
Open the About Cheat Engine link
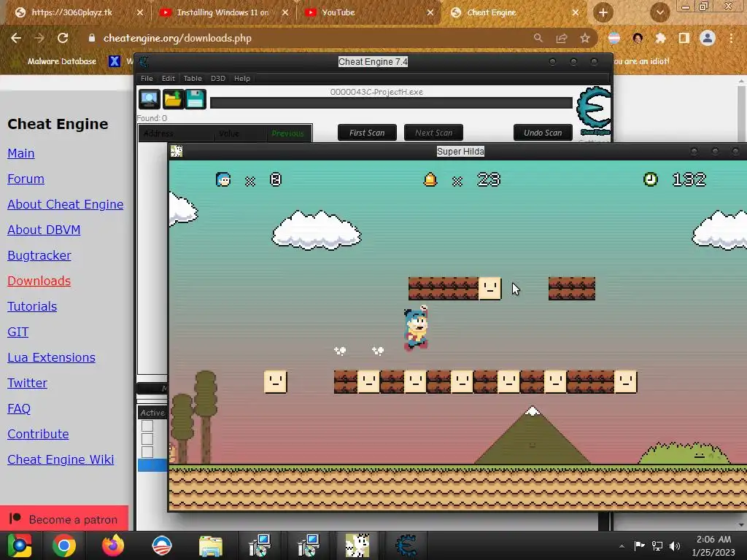point(65,204)
